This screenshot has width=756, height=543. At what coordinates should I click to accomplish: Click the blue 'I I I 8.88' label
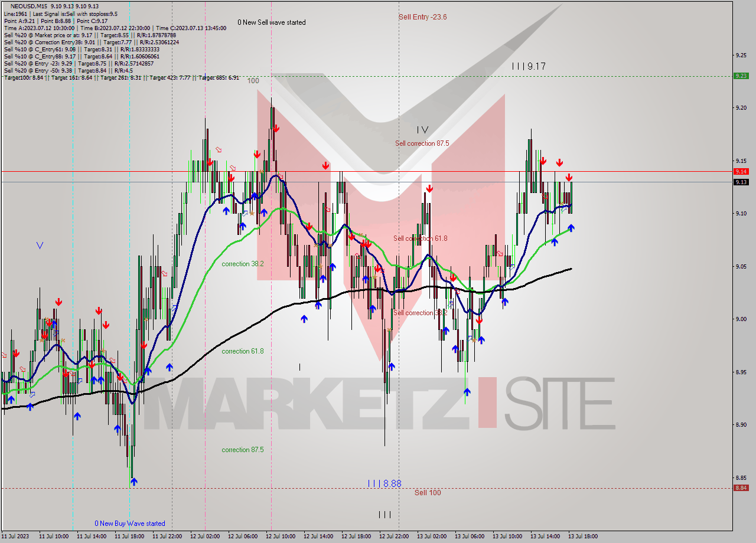[x=384, y=483]
